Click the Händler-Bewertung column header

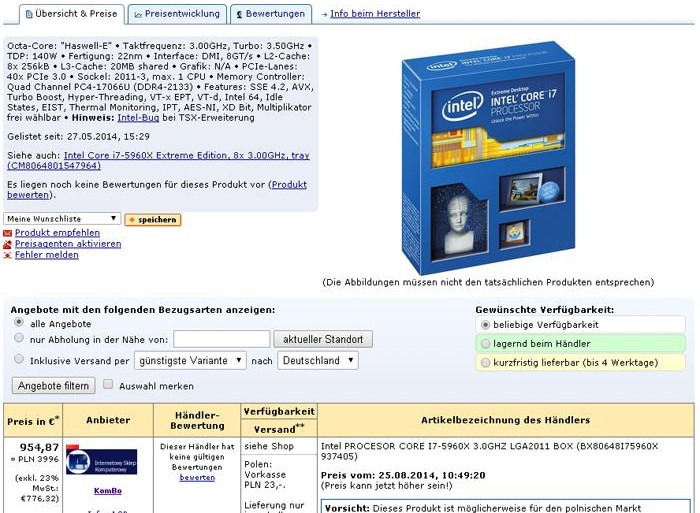(197, 421)
